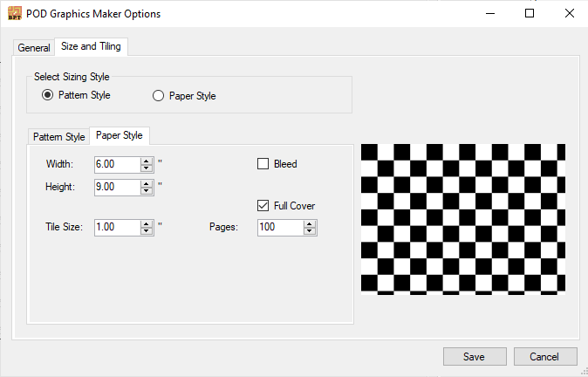Open the inner Pattern Style tab
Viewport: 588px width, 377px height.
[x=58, y=136]
